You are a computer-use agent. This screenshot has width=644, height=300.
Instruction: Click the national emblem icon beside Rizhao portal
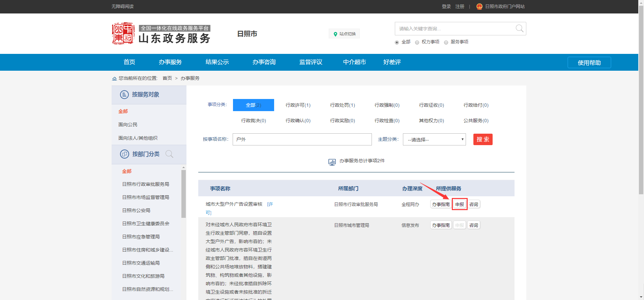[x=479, y=6]
